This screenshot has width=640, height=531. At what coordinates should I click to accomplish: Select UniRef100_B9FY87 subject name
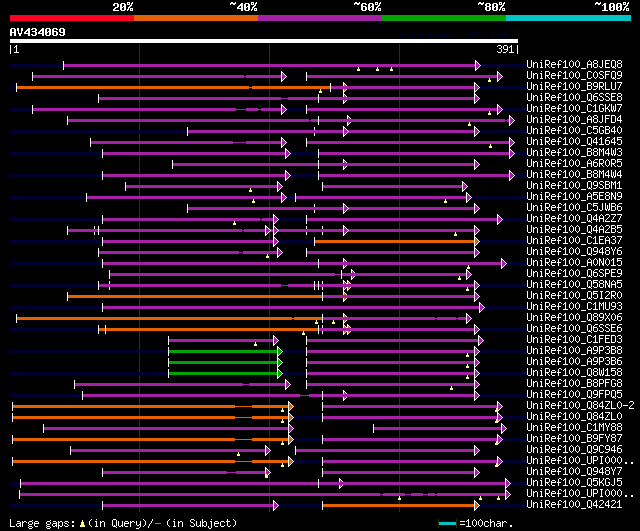point(574,439)
